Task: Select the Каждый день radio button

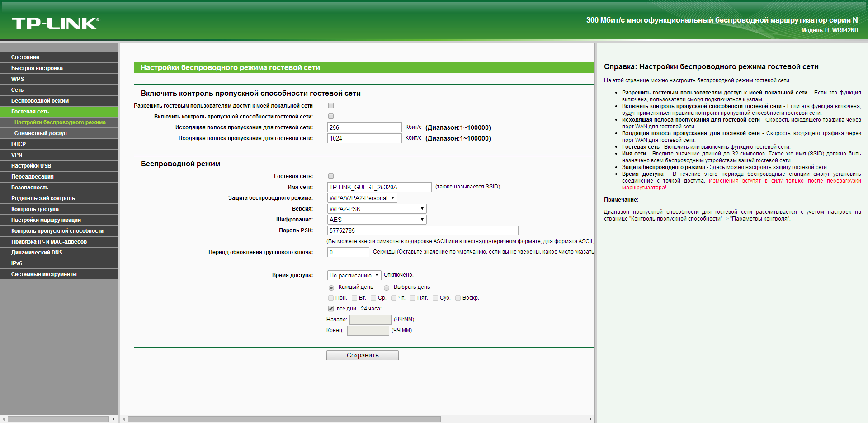Action: pyautogui.click(x=331, y=287)
